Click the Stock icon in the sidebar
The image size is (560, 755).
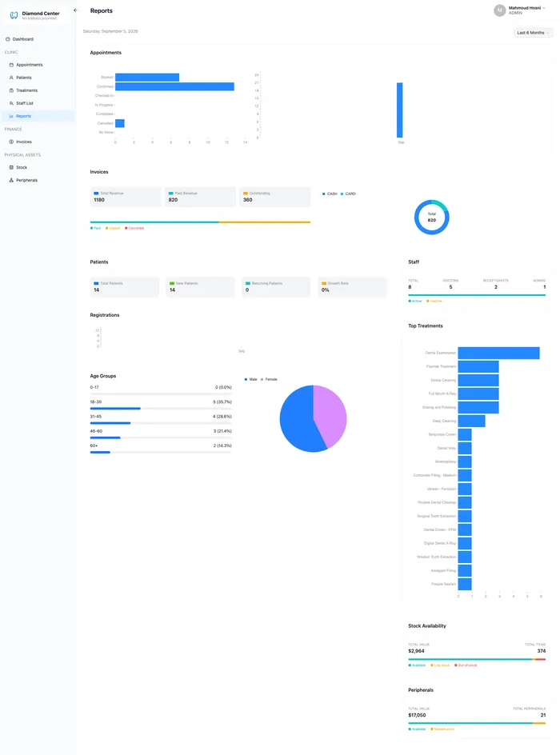[x=11, y=168]
